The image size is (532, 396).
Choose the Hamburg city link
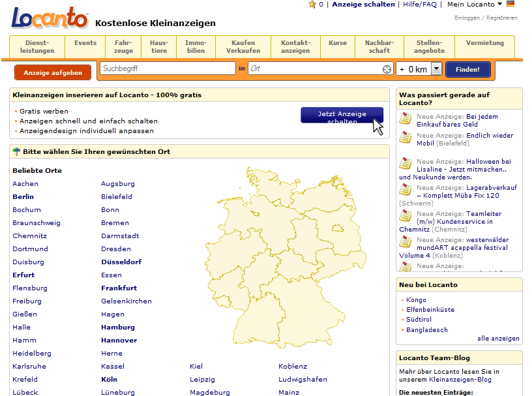point(118,327)
